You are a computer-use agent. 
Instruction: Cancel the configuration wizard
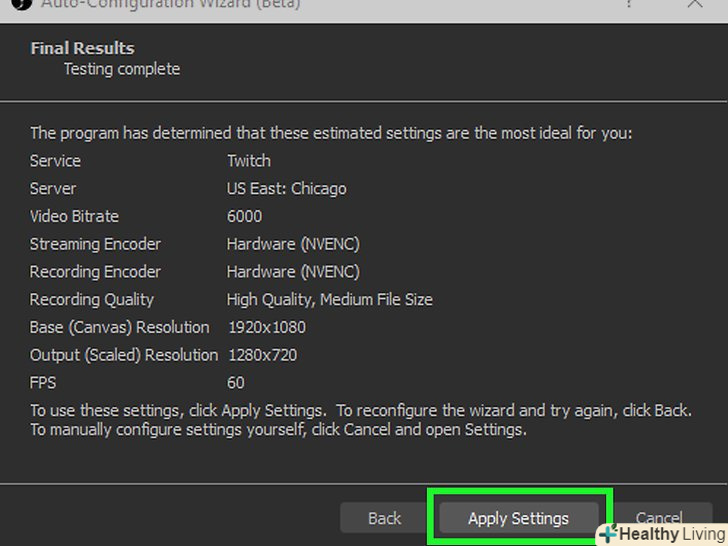click(659, 517)
